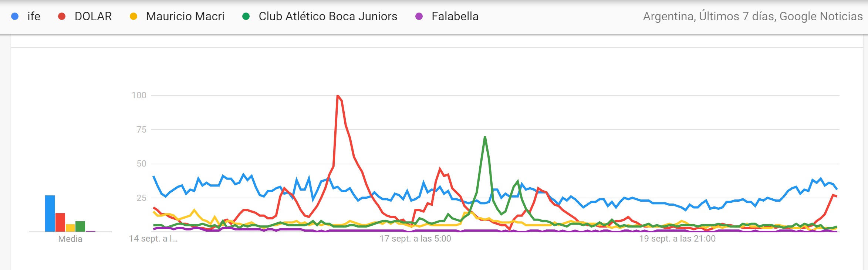This screenshot has width=868, height=270.
Task: Click the blue dot next to ife
Action: pyautogui.click(x=15, y=16)
